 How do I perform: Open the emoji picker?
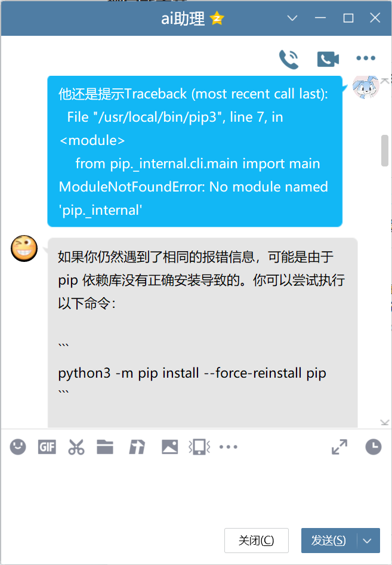click(18, 447)
